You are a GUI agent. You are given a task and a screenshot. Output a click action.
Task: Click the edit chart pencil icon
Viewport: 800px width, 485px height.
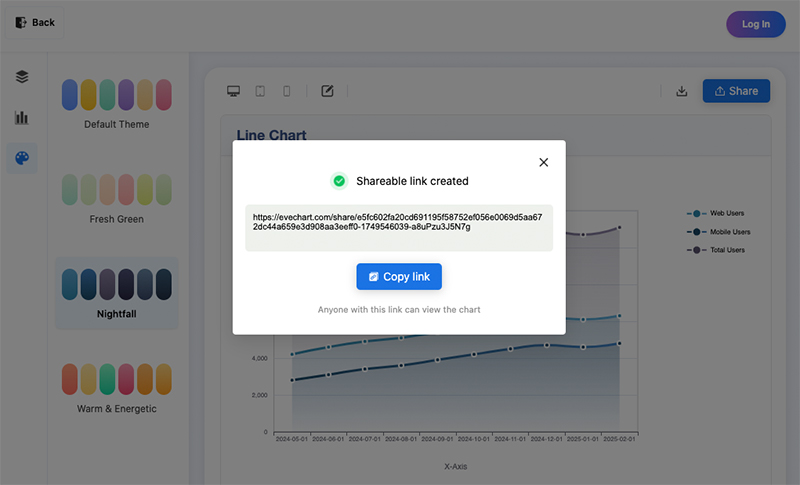(327, 91)
